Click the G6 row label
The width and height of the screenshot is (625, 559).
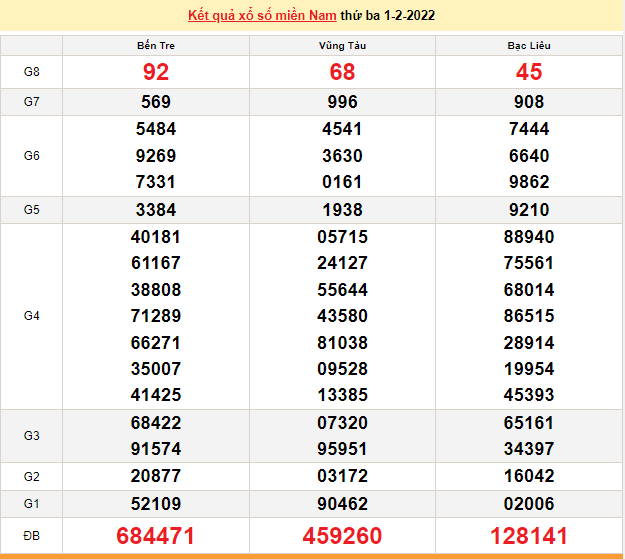32,156
